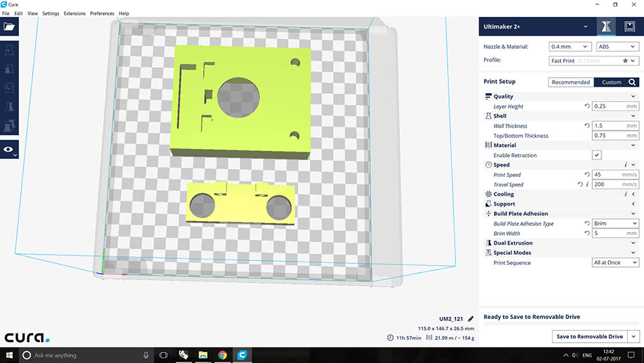Select the Per Model Settings tool
The width and height of the screenshot is (644, 363).
pyautogui.click(x=9, y=126)
